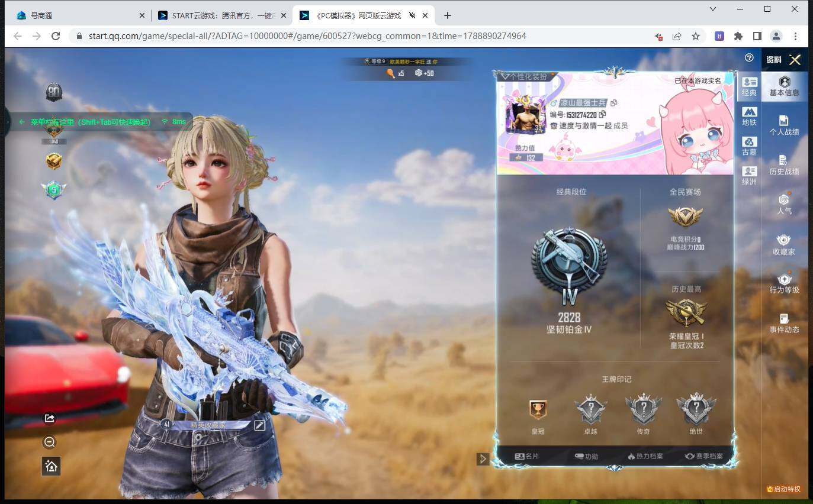Screen dimensions: 813x504
Task: Close the START云游戏 browser tab
Action: [283, 15]
